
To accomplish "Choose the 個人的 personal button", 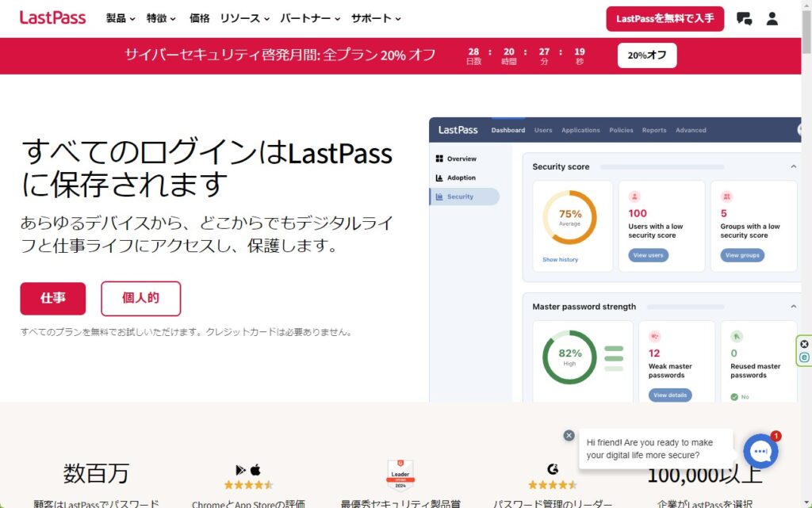I will (x=140, y=299).
